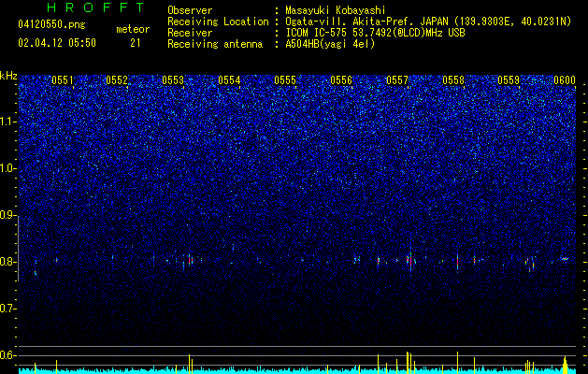Click the 0551 time marker
Screen dimensions: 588x374
pyautogui.click(x=63, y=80)
